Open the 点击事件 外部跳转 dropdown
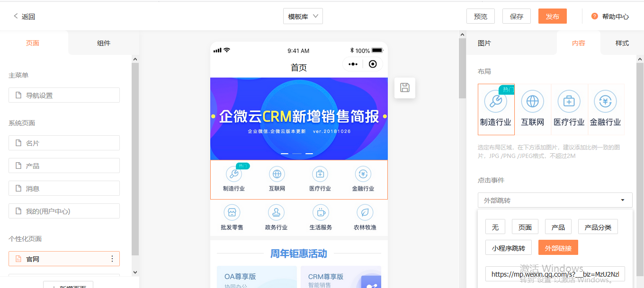 (x=555, y=200)
